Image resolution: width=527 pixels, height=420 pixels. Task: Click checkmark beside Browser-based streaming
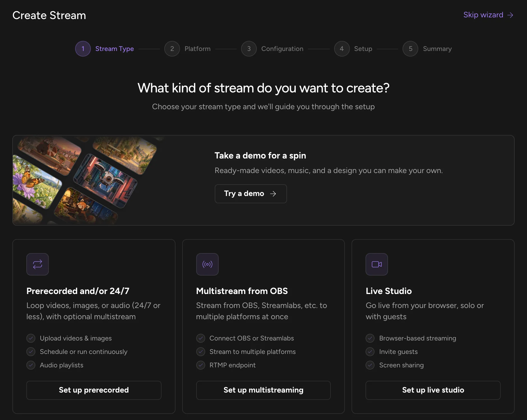(370, 338)
